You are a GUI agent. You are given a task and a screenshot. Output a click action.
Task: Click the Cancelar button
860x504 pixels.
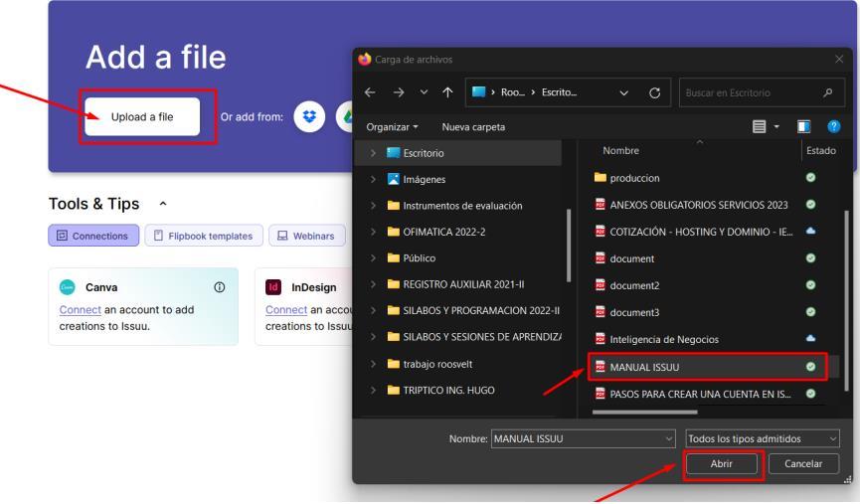803,463
